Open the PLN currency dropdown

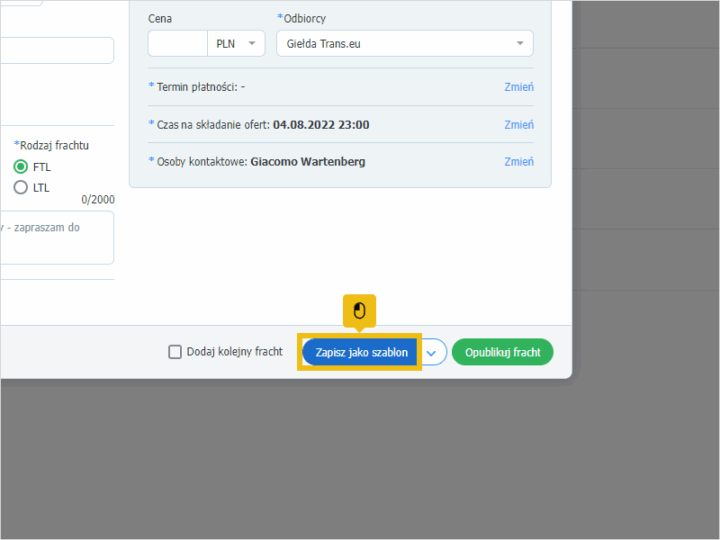tap(236, 43)
